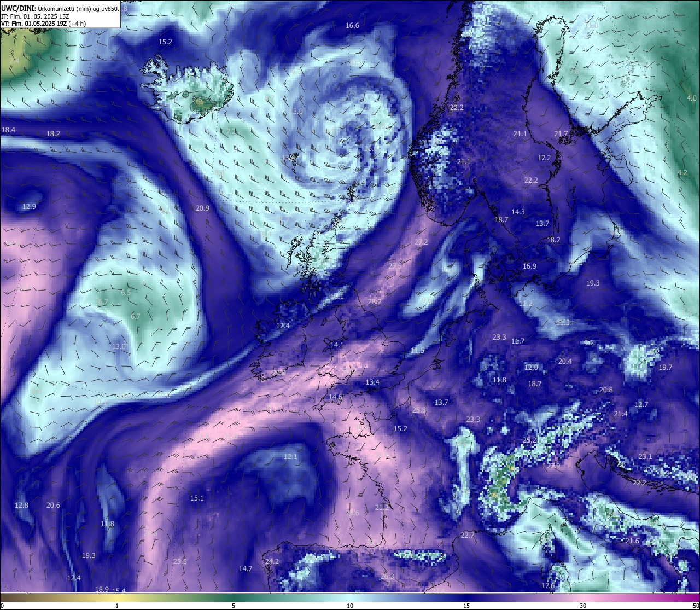Viewport: 700px width, 610px height.
Task: Click the 14.6 value near Cornwall
Action: pyautogui.click(x=335, y=397)
